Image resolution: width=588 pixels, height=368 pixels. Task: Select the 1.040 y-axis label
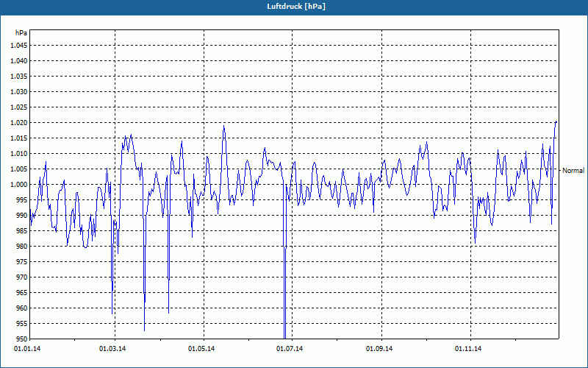coord(19,61)
